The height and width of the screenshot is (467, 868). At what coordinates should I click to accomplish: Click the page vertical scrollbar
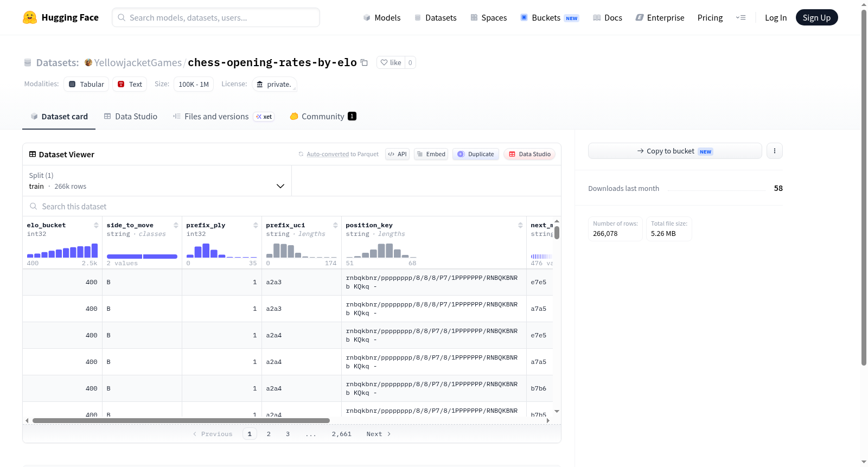pos(864,187)
